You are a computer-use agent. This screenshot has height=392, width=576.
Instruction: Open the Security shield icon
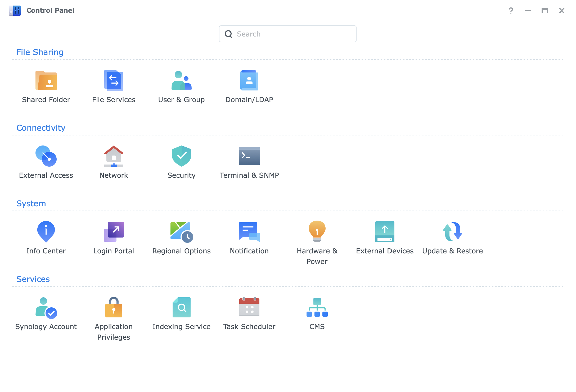click(x=182, y=156)
